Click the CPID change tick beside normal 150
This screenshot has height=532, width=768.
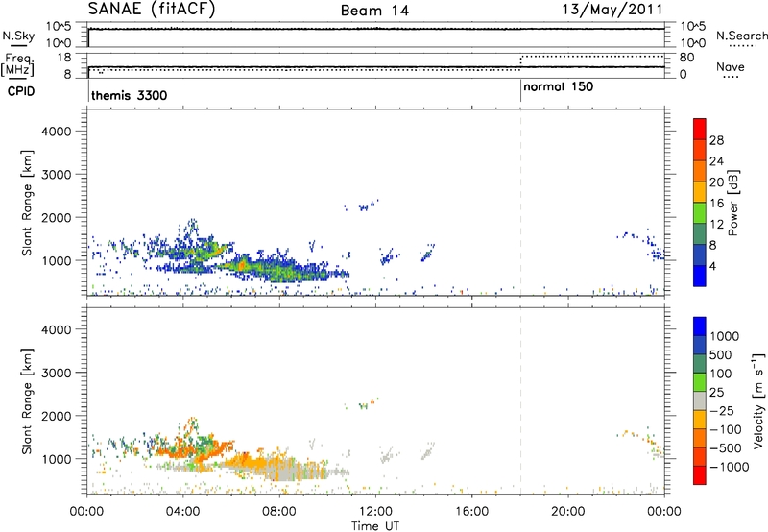[x=520, y=90]
